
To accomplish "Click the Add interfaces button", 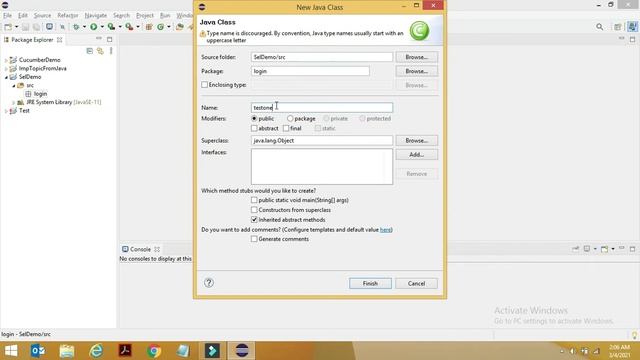I will [x=416, y=154].
